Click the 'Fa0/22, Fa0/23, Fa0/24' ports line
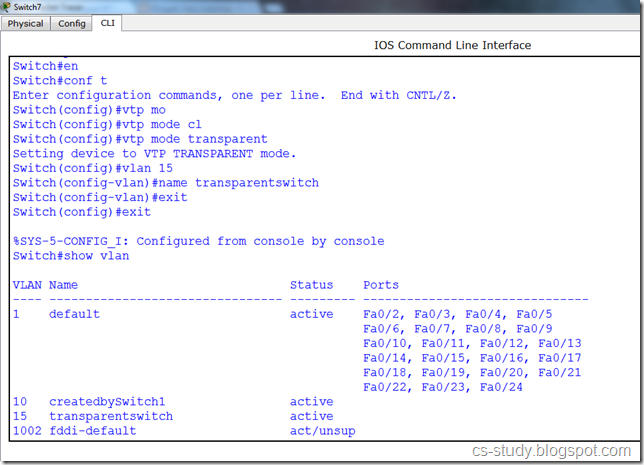 point(443,387)
